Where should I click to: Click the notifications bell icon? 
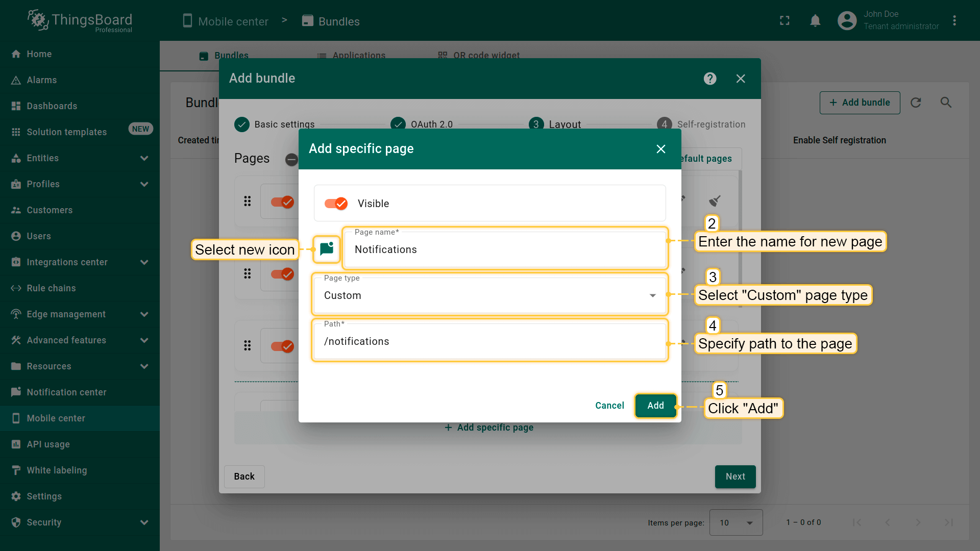point(815,21)
